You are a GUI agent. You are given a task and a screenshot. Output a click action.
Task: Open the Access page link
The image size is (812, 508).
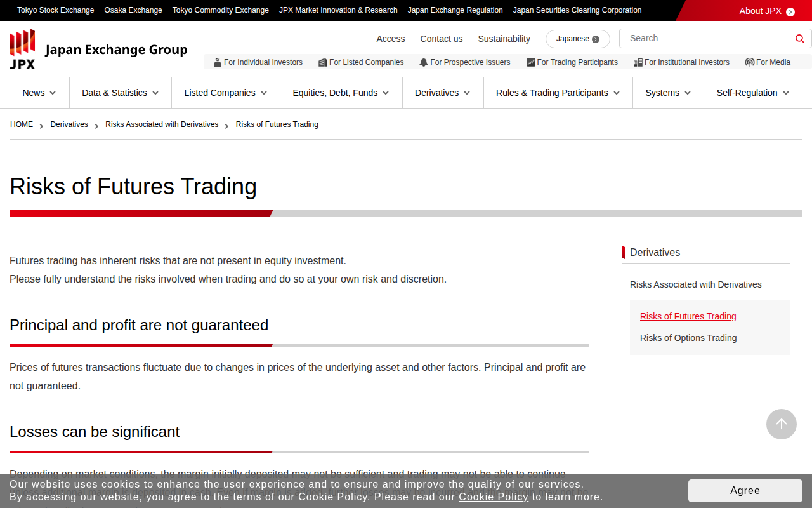click(x=391, y=39)
